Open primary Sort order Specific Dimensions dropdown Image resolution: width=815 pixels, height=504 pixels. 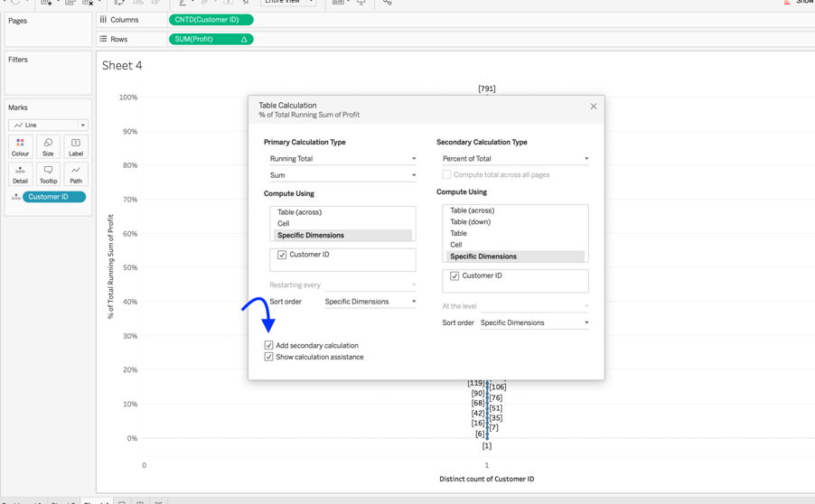click(x=370, y=302)
